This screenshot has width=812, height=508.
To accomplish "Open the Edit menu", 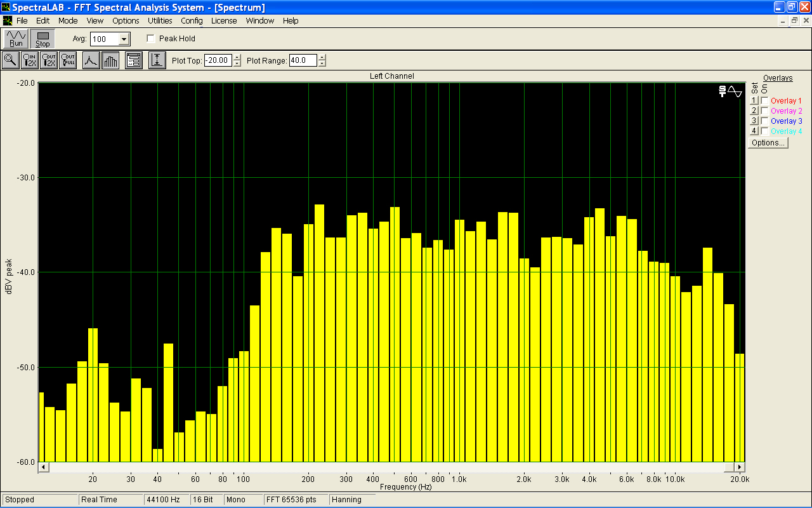I will pyautogui.click(x=43, y=21).
